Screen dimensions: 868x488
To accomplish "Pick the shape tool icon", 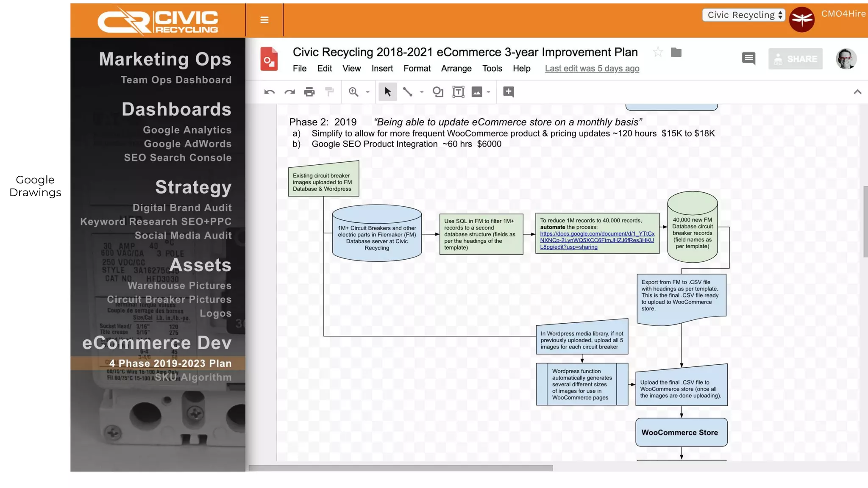I will click(438, 92).
